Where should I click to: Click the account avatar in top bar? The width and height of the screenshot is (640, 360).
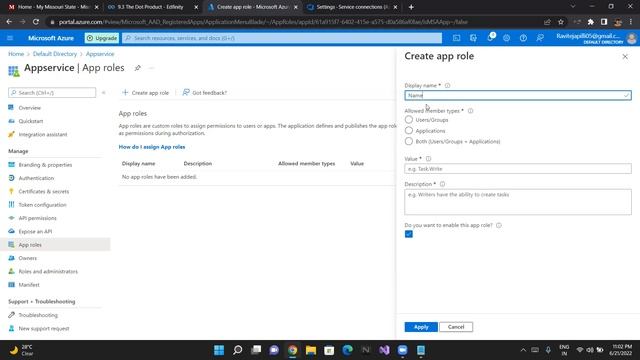[631, 38]
